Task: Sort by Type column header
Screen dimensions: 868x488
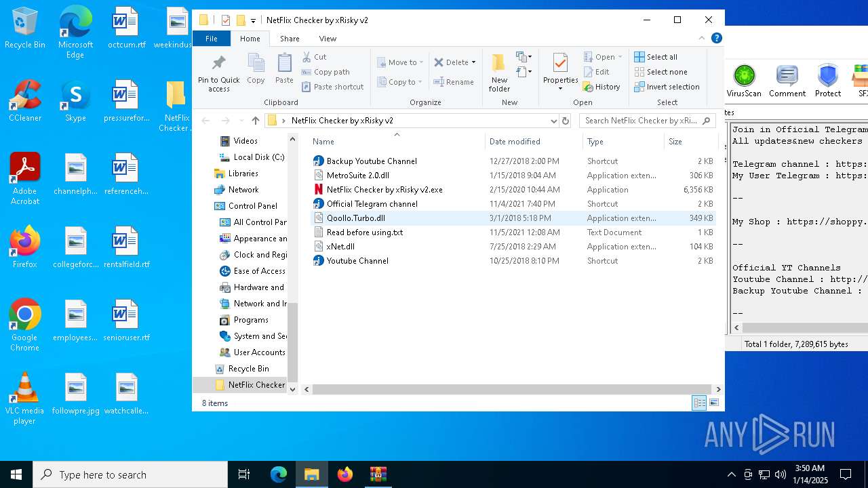Action: [x=623, y=142]
